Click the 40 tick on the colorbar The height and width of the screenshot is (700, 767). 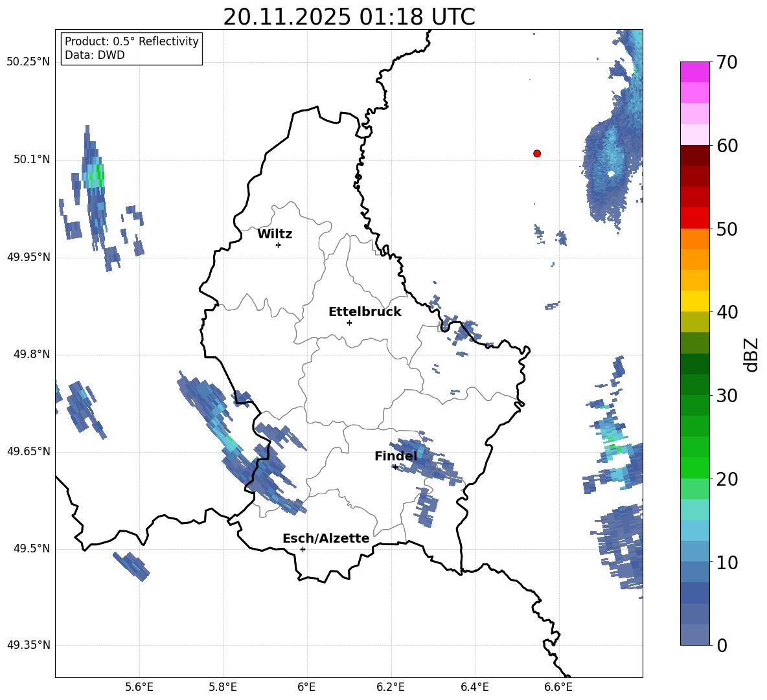[x=727, y=312]
